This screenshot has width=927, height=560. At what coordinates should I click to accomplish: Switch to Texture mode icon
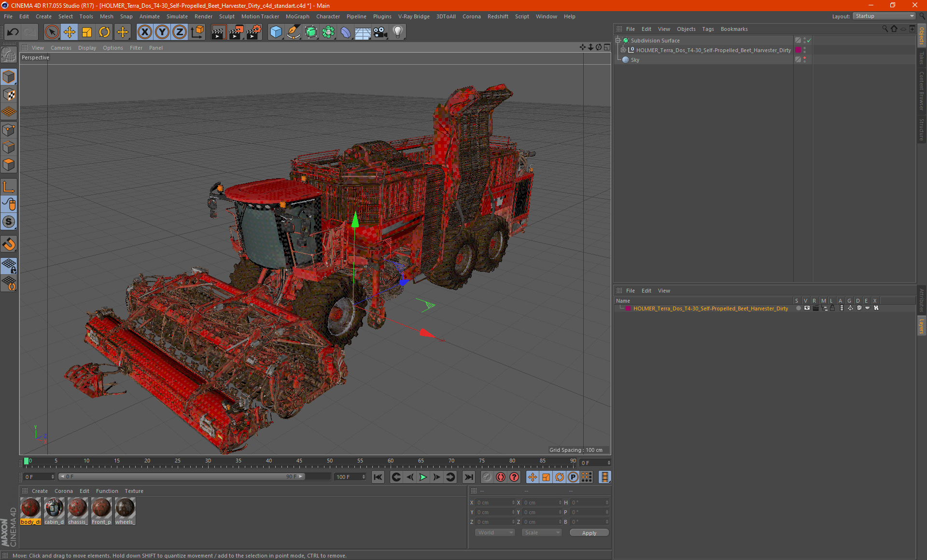(9, 95)
